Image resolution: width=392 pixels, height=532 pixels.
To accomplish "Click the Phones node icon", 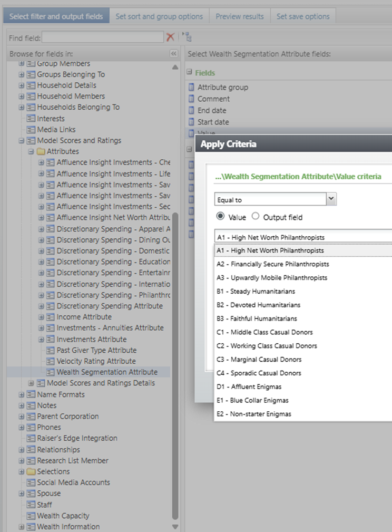I will tap(31, 428).
